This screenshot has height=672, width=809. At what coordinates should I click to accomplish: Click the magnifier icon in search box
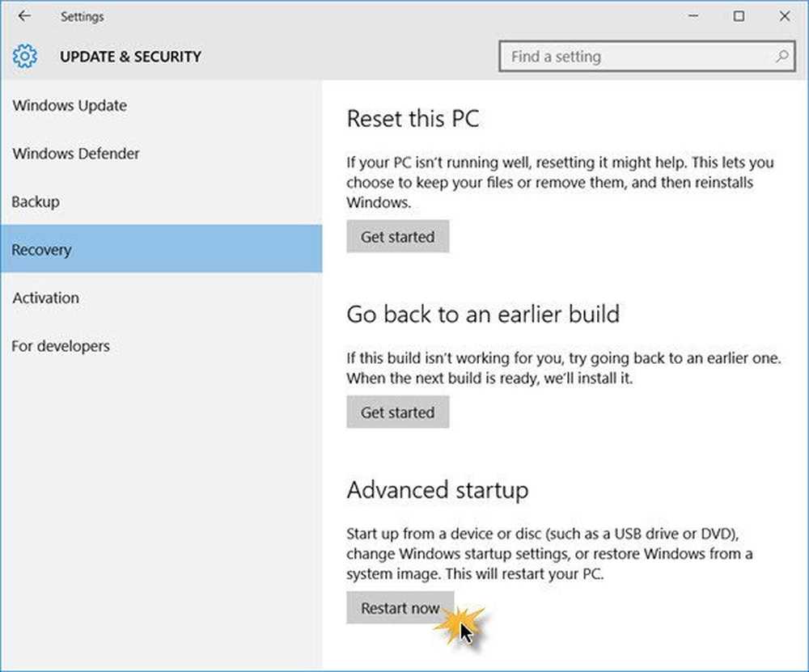(781, 57)
